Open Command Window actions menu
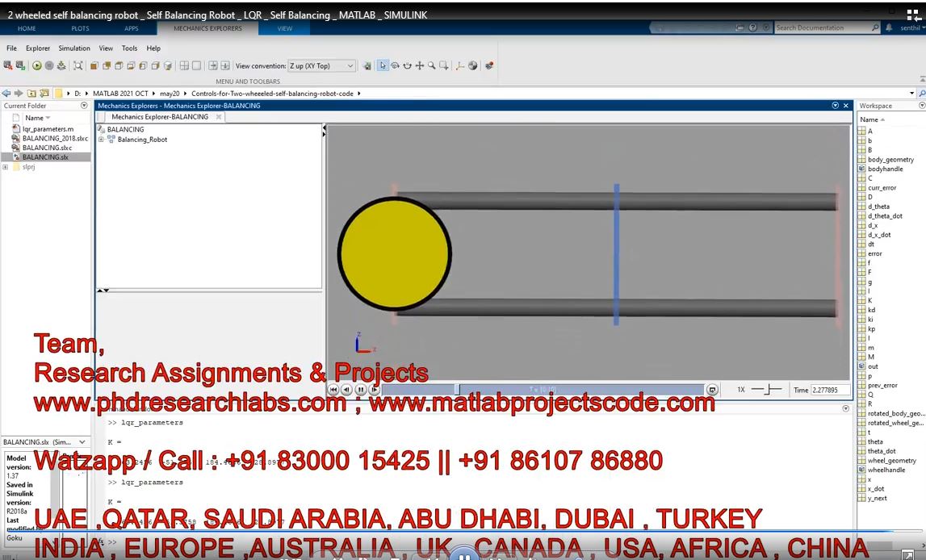The height and width of the screenshot is (560, 926). tap(846, 408)
